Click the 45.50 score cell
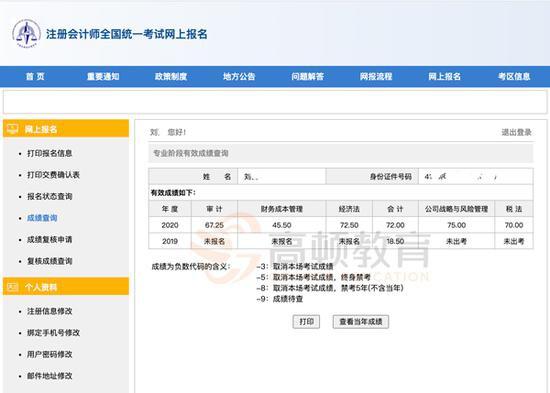The image size is (550, 393). point(282,225)
